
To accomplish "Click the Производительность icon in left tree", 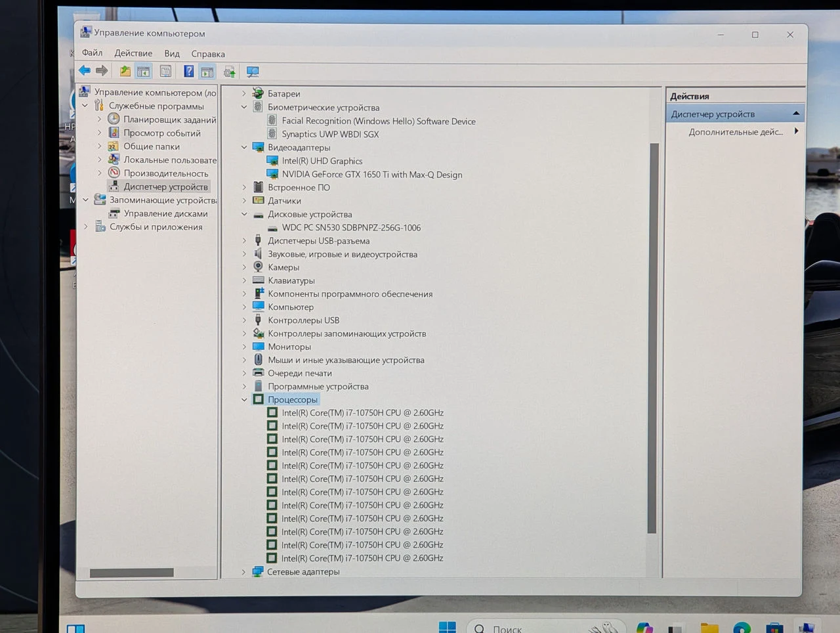I will 114,173.
